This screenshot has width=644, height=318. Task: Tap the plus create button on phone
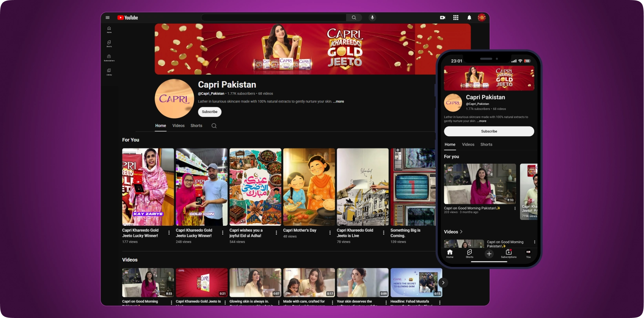[x=489, y=254]
